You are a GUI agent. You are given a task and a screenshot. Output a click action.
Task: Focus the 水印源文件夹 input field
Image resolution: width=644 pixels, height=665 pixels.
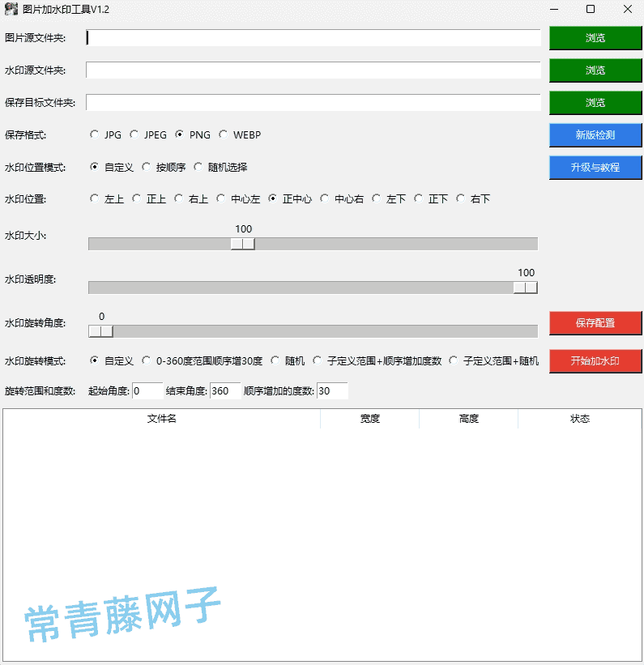(313, 70)
